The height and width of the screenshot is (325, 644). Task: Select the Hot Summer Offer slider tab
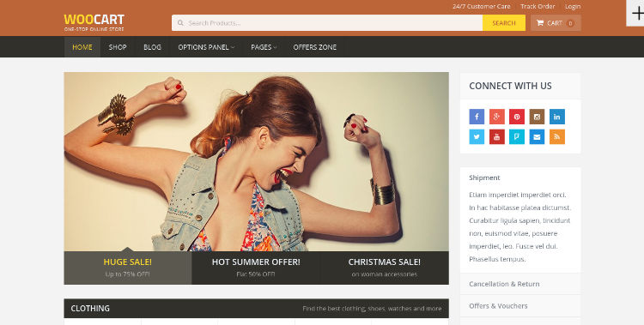[256, 268]
